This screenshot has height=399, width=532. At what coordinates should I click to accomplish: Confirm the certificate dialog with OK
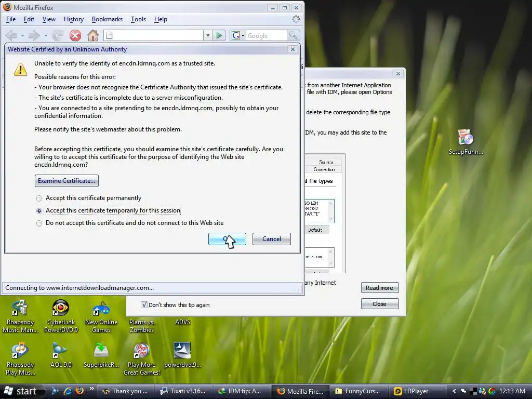pyautogui.click(x=227, y=239)
